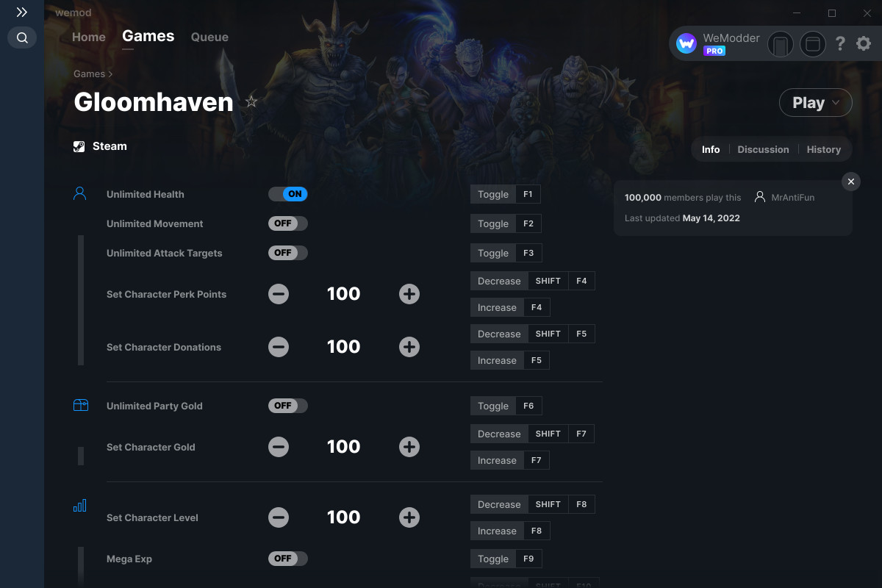Switch to the Discussion tab
Screen dimensions: 882x588
pyautogui.click(x=763, y=149)
